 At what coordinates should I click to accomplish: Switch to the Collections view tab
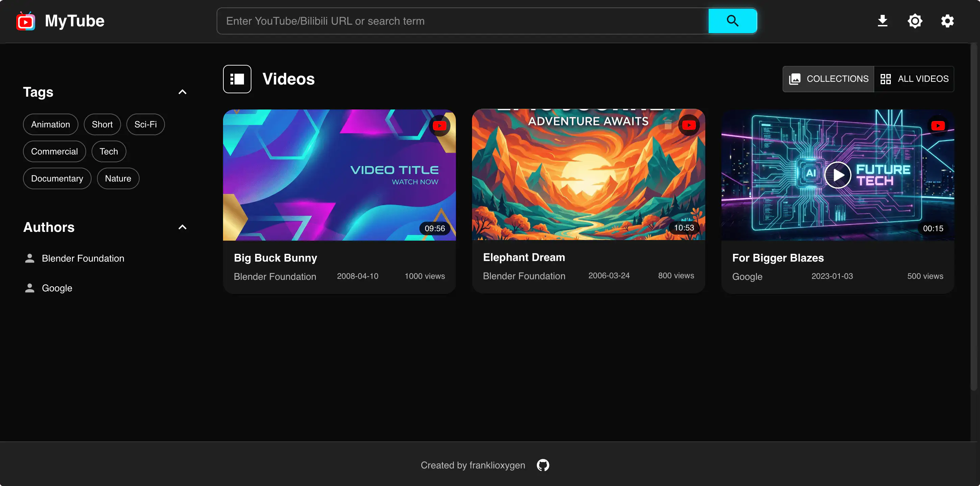pyautogui.click(x=828, y=79)
